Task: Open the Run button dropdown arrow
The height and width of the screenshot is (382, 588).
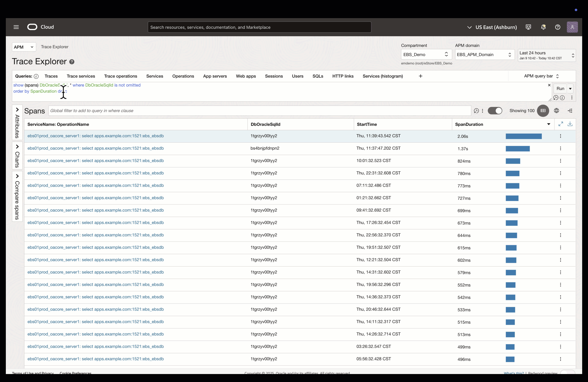Action: pyautogui.click(x=570, y=89)
